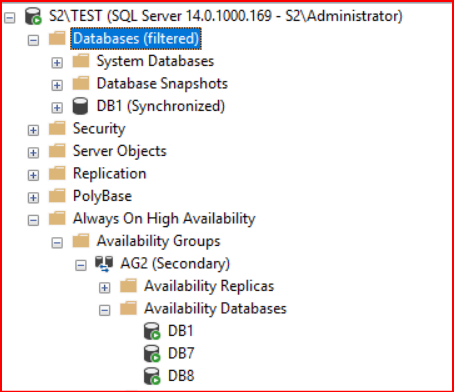Expand the Replication node

pyautogui.click(x=33, y=175)
